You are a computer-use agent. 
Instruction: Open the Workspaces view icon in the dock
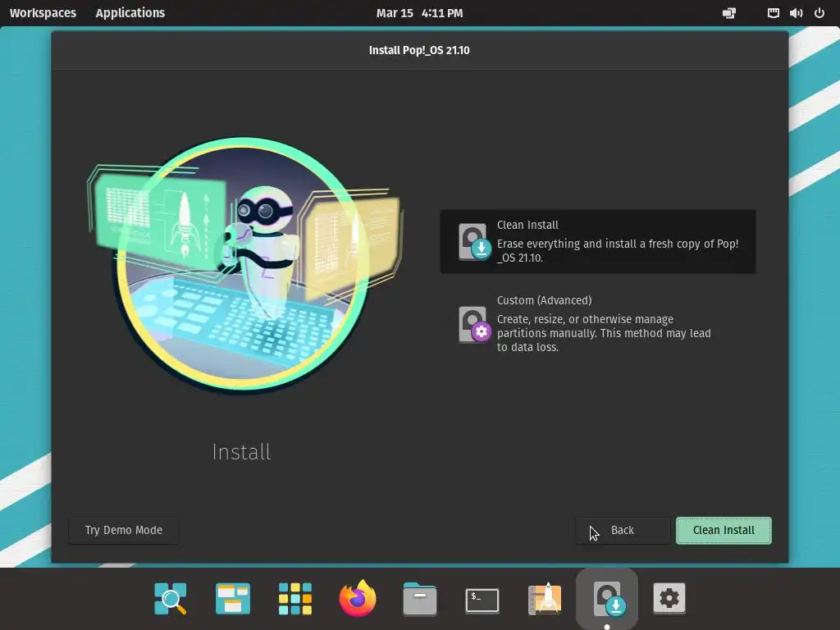tap(232, 598)
